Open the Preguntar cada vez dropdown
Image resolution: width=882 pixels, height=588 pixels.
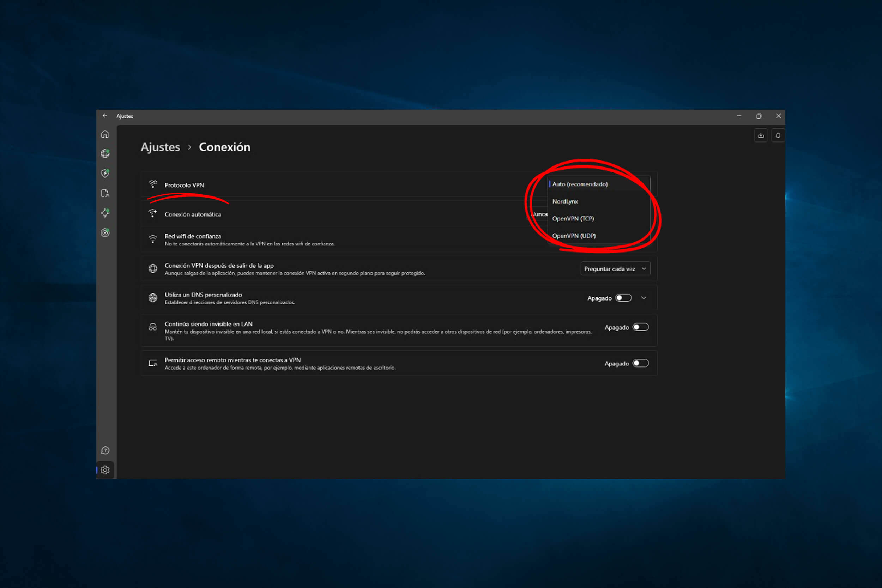(615, 268)
